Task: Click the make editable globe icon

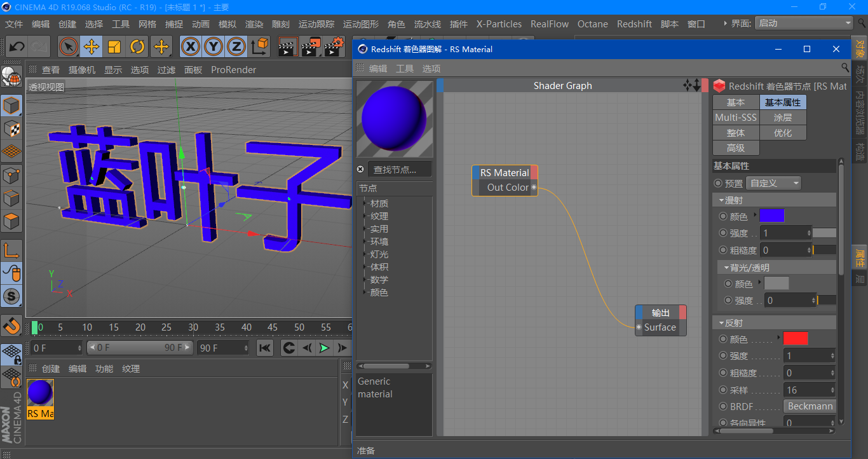Action: (x=11, y=76)
